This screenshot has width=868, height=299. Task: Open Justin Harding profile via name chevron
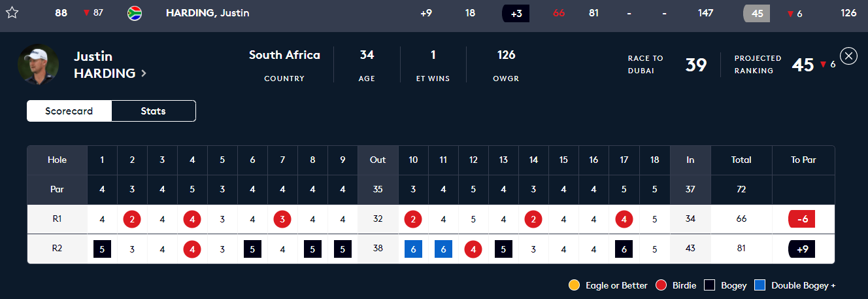[x=144, y=74]
